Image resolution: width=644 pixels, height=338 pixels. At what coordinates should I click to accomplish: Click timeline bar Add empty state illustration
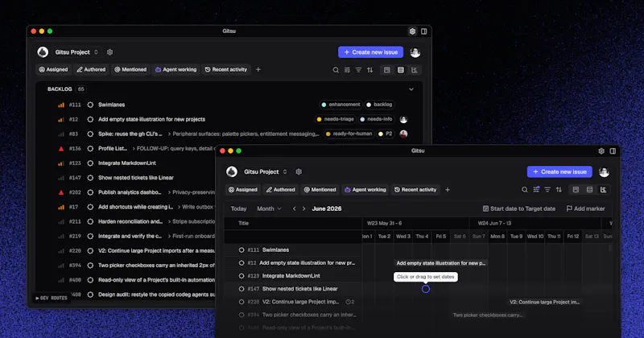tap(440, 263)
